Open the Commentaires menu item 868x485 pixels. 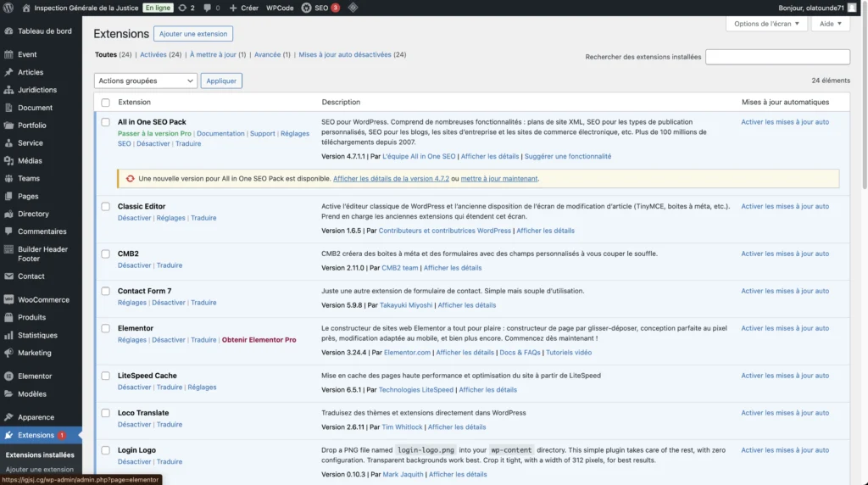point(42,231)
